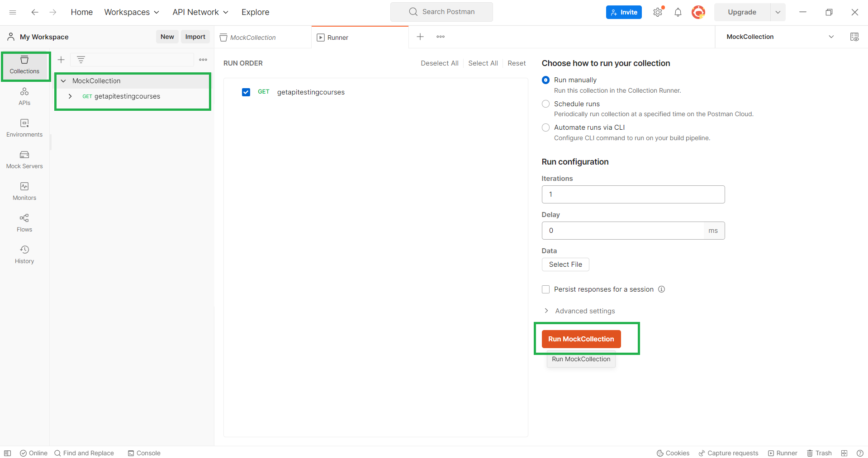Click the info icon beside Persist responses

click(x=661, y=289)
